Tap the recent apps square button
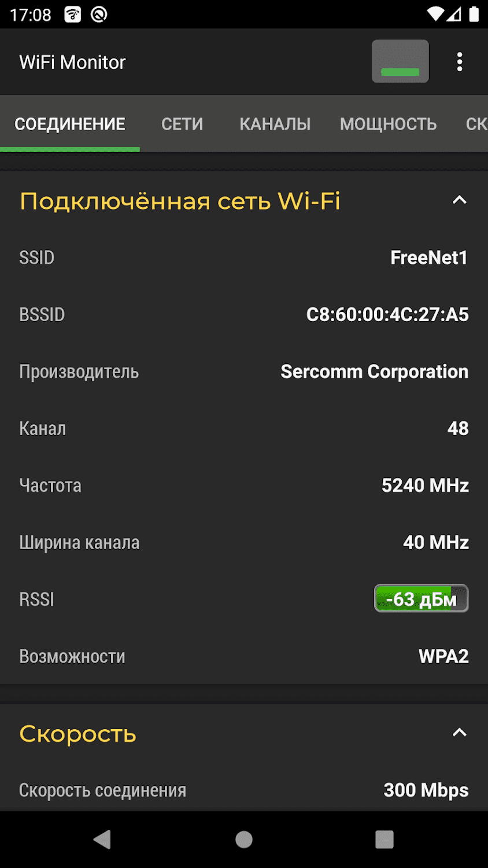 point(384,839)
